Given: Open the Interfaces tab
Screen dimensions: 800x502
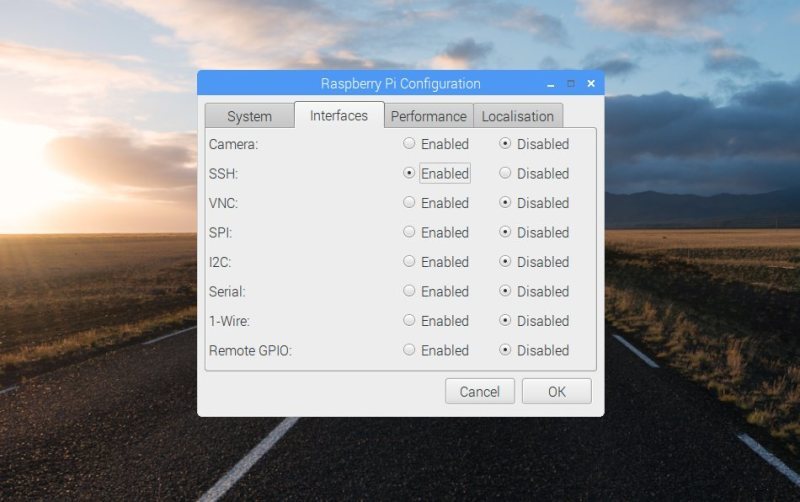Looking at the screenshot, I should [339, 115].
